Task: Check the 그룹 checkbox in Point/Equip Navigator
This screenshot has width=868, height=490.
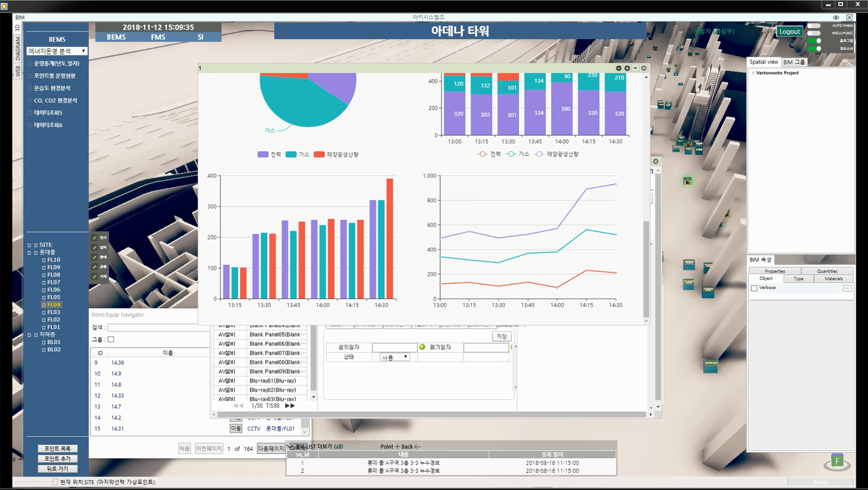Action: tap(111, 339)
